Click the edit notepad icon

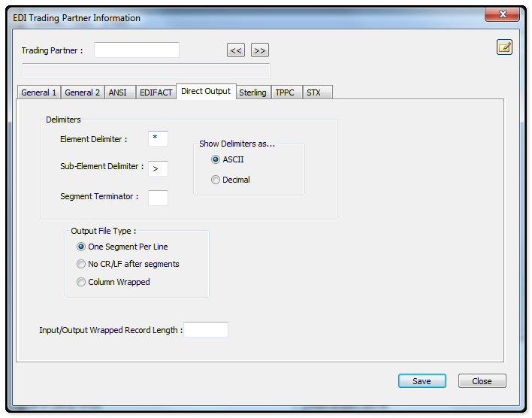click(504, 47)
